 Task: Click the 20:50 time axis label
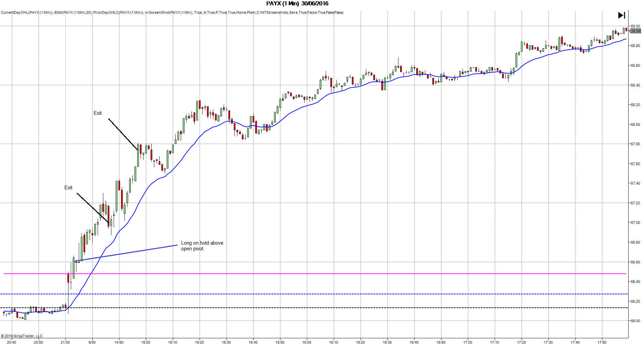38,342
